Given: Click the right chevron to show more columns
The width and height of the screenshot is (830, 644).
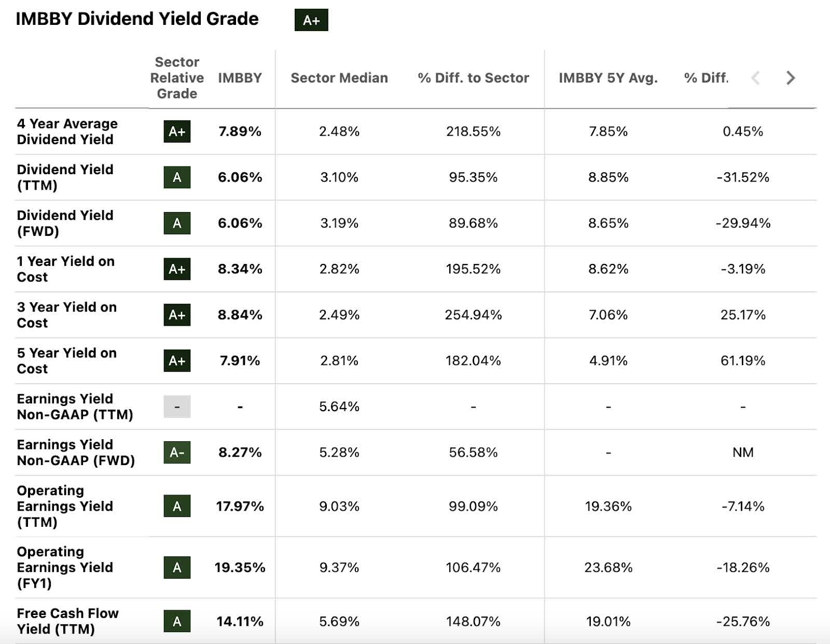Looking at the screenshot, I should (x=791, y=78).
